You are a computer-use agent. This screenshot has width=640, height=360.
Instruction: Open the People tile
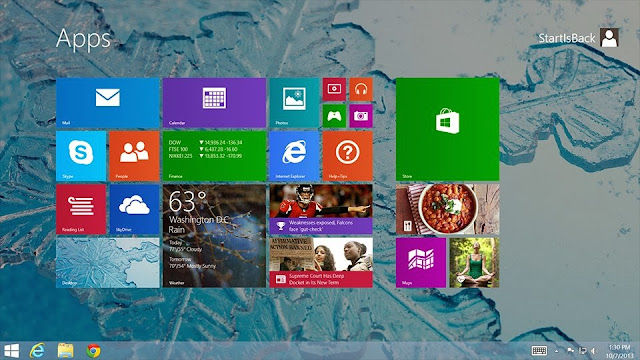coord(134,156)
